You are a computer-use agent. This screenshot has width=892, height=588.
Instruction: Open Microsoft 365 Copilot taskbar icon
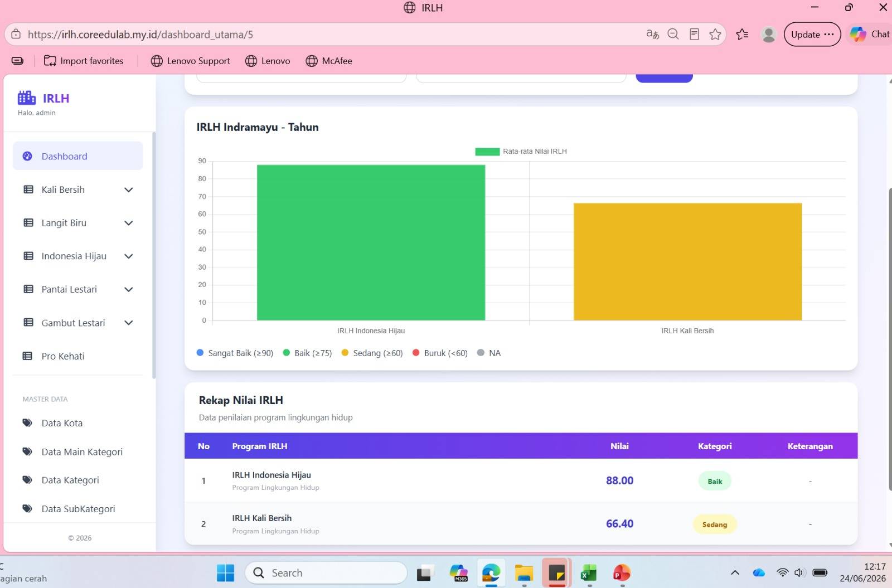coord(459,572)
